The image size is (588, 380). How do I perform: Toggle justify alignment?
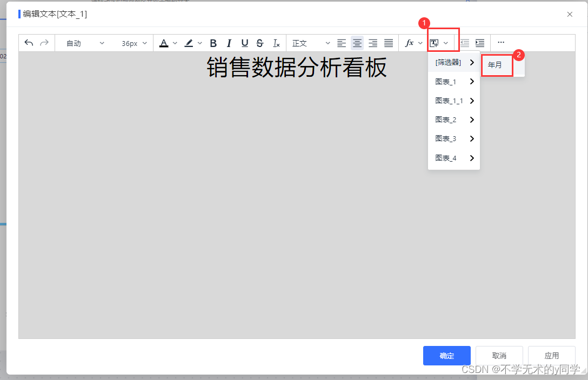coord(389,43)
